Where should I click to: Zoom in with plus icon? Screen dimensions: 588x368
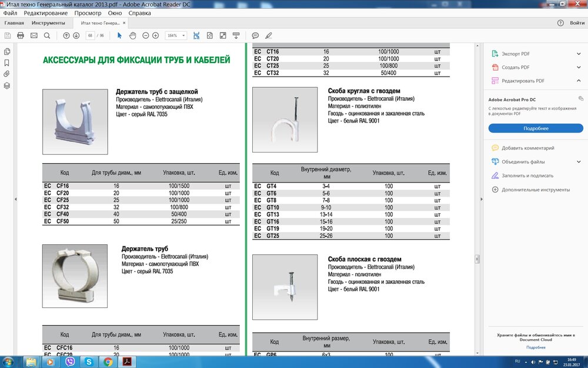click(x=156, y=36)
